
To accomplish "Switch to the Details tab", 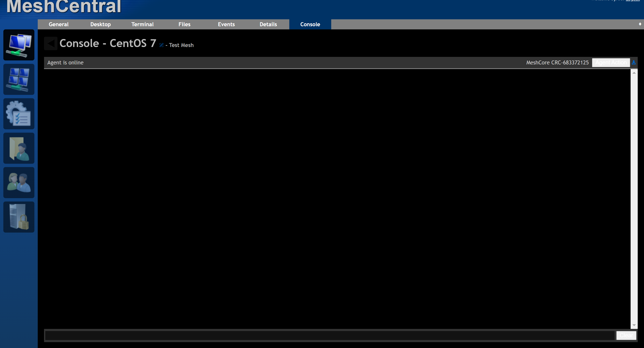I will pos(268,24).
